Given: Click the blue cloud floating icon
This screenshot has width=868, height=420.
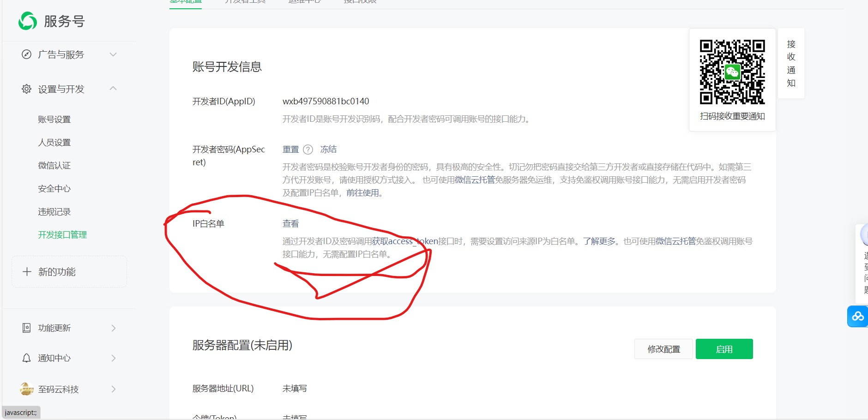Looking at the screenshot, I should coord(858,317).
